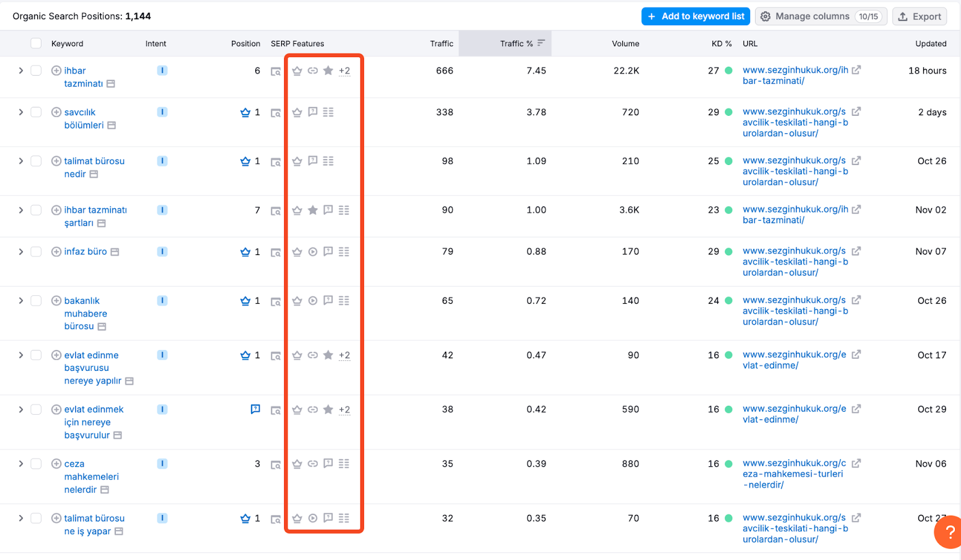This screenshot has width=961, height=560.
Task: Sort by the Updated column header
Action: coord(930,44)
